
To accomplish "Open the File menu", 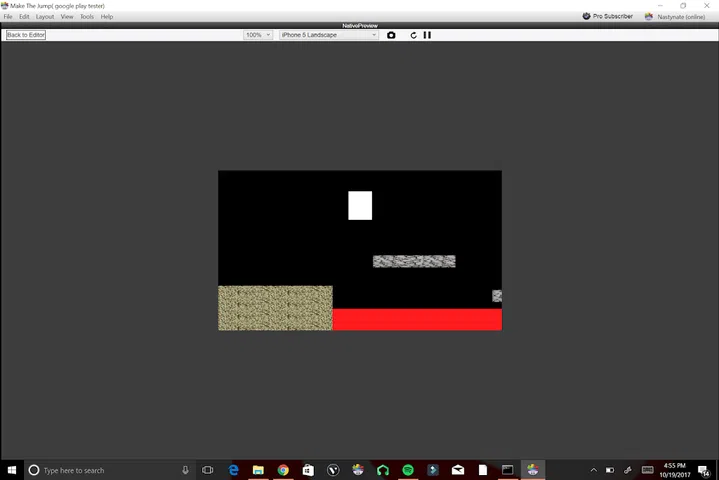I will click(x=8, y=17).
